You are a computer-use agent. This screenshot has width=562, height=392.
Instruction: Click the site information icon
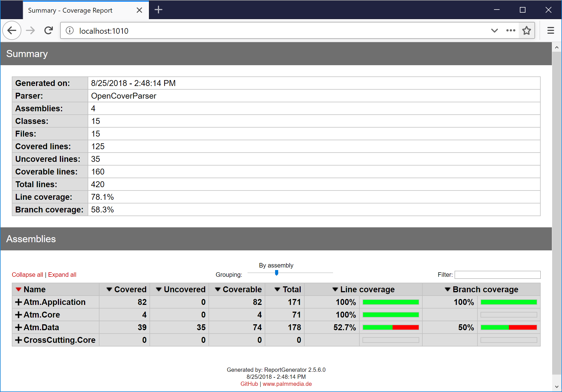[x=70, y=31]
